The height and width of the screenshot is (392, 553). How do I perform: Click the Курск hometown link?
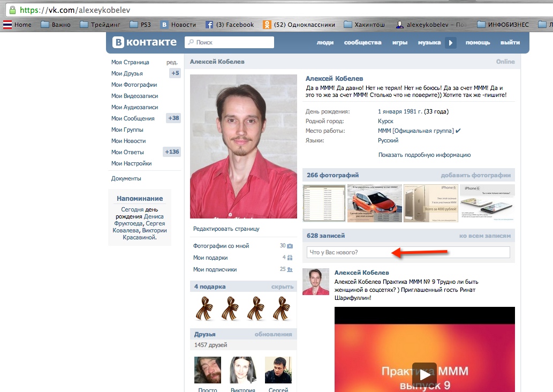click(385, 121)
